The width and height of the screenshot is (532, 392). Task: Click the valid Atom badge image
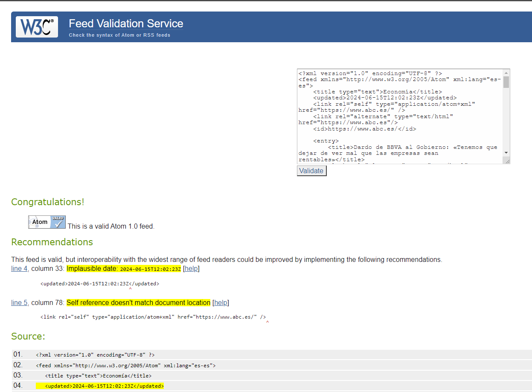[47, 222]
